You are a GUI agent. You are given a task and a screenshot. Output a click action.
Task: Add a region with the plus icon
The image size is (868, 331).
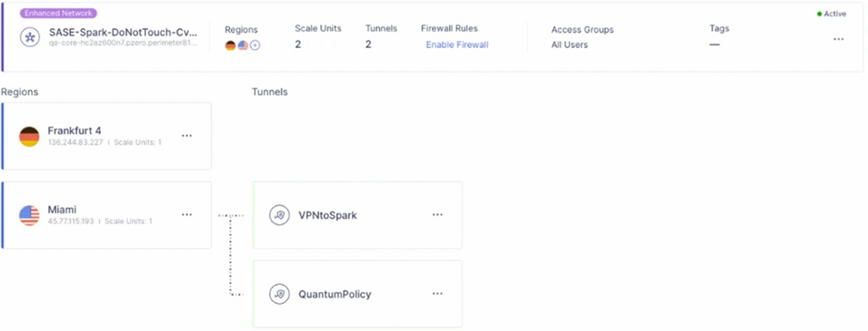click(x=254, y=46)
